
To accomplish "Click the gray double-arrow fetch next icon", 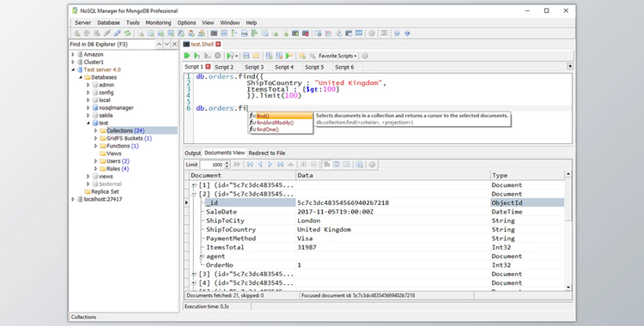I will coord(237,164).
